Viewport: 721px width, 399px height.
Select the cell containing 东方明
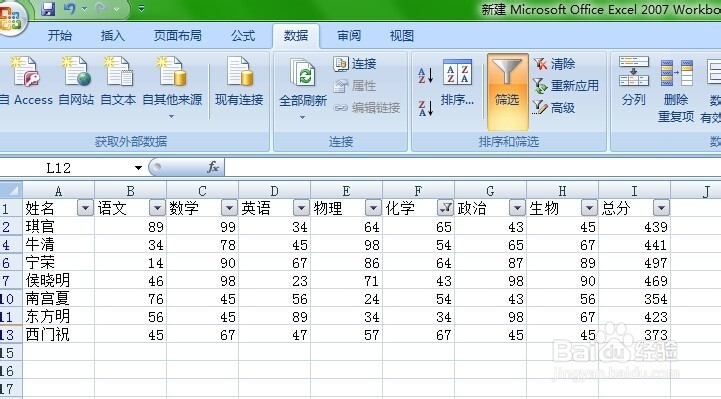[x=58, y=317]
